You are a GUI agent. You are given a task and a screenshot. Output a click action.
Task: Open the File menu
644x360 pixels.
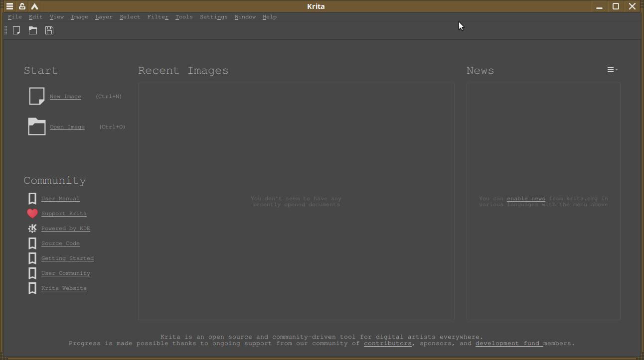coord(15,17)
